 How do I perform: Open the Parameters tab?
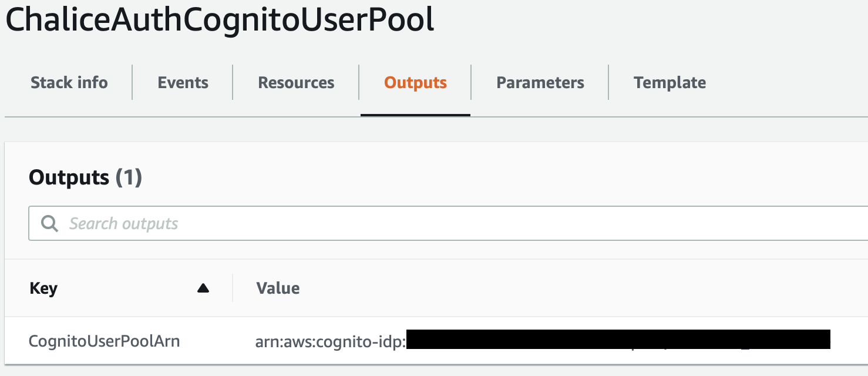click(540, 83)
